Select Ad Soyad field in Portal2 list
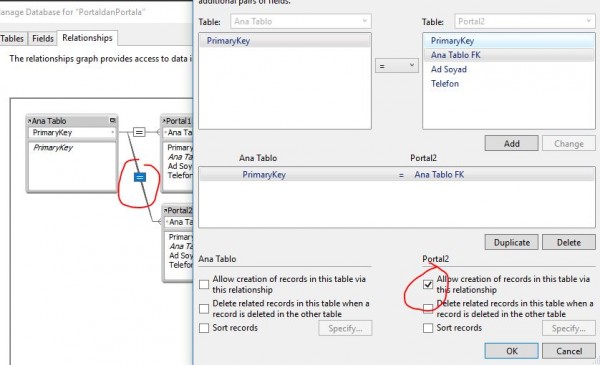600x365 pixels. tap(509, 69)
